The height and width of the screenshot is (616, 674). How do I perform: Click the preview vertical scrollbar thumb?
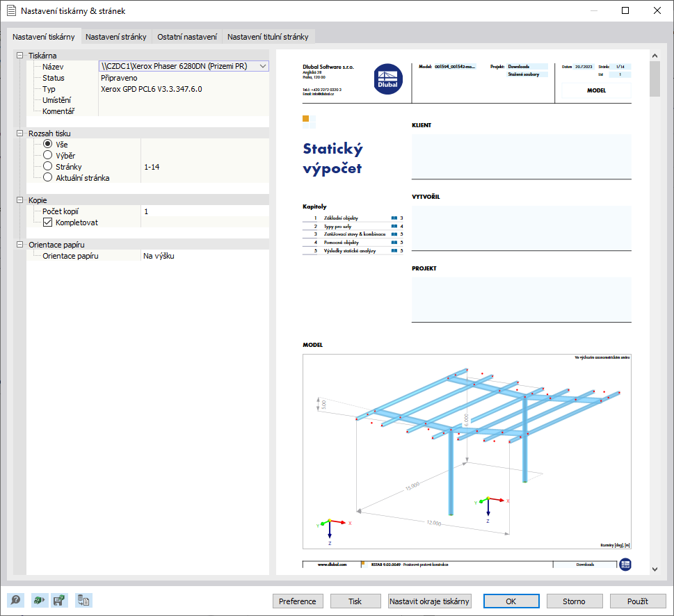click(x=655, y=79)
